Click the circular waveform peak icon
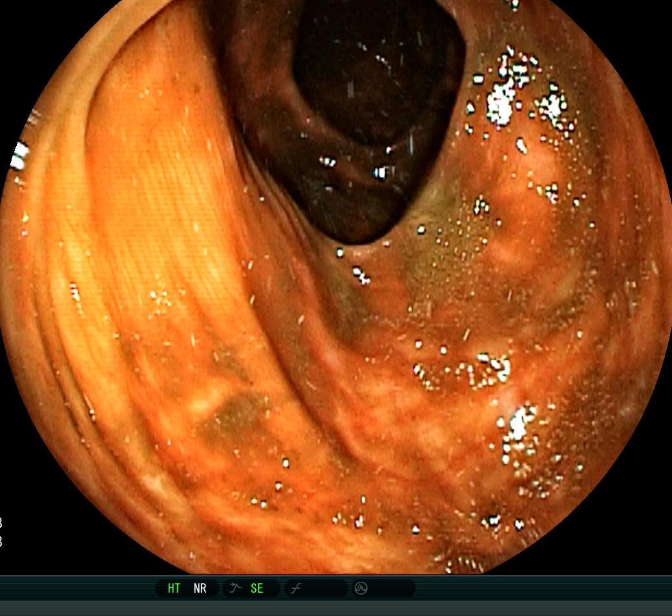The height and width of the screenshot is (616, 672). coord(361,588)
